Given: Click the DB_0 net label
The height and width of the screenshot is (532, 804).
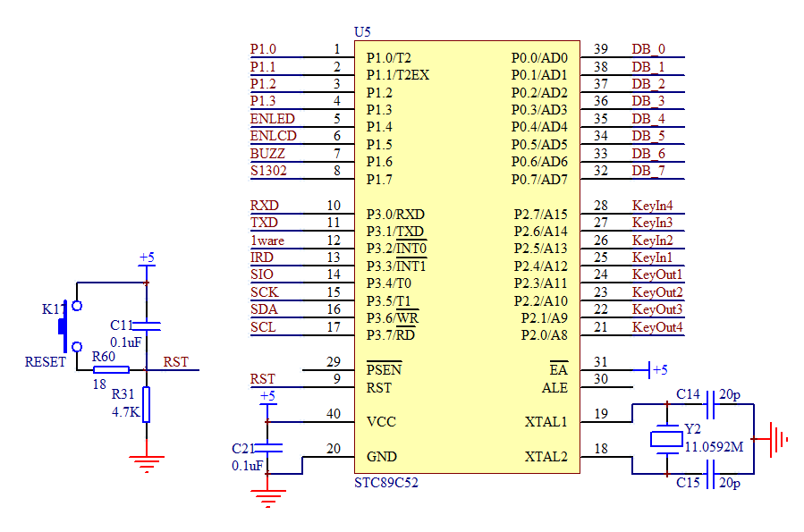Looking at the screenshot, I should pos(647,50).
